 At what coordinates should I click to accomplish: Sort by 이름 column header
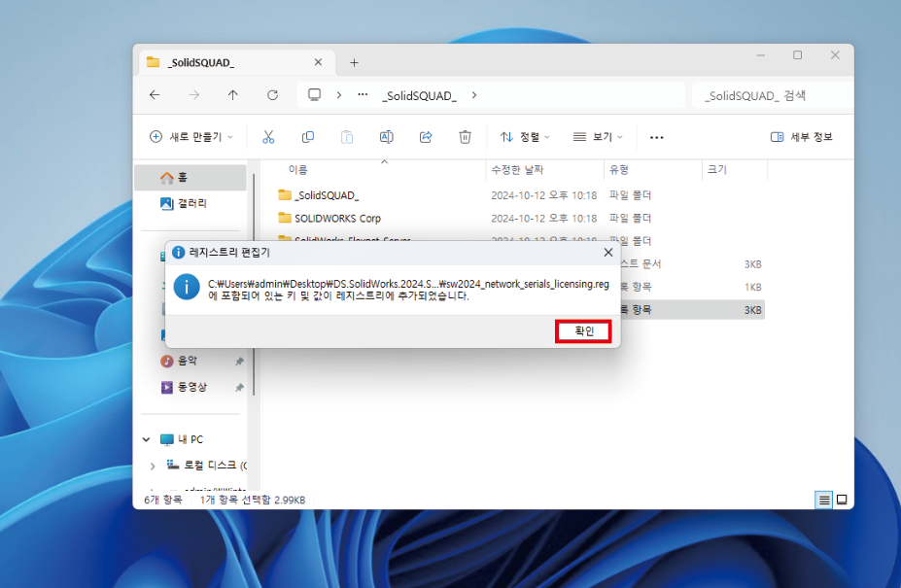point(297,169)
